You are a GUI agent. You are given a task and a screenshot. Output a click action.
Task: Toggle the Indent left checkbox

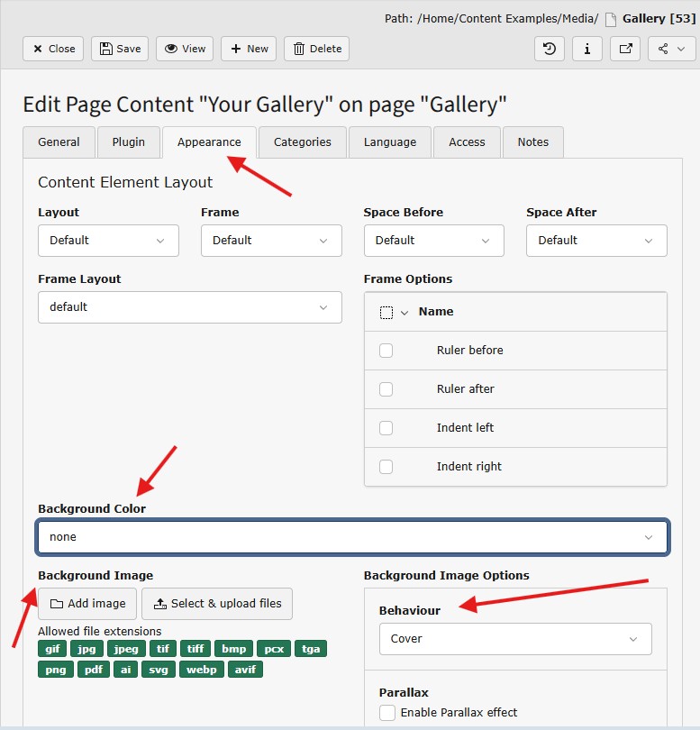coord(386,428)
